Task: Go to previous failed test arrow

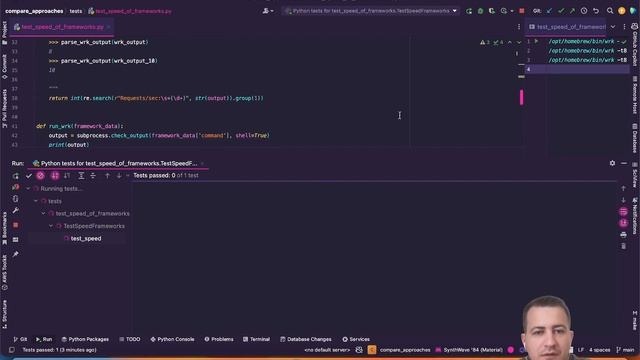Action: [x=107, y=176]
